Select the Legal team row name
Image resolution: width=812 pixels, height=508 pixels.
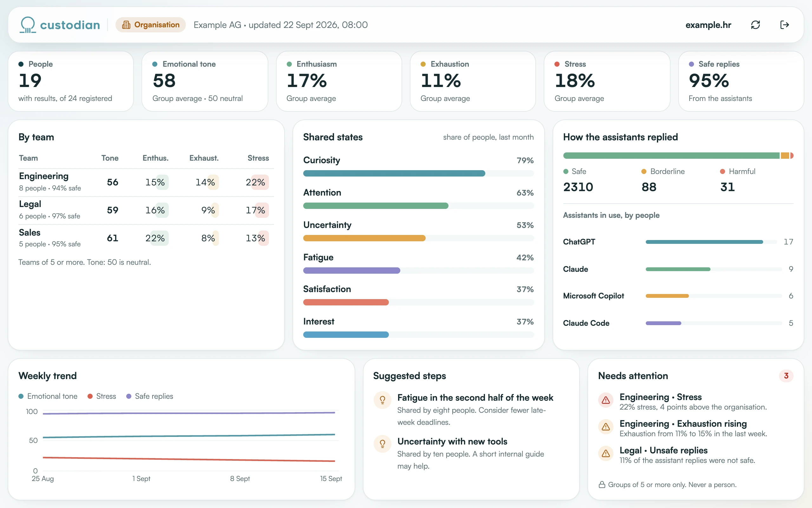pos(30,204)
